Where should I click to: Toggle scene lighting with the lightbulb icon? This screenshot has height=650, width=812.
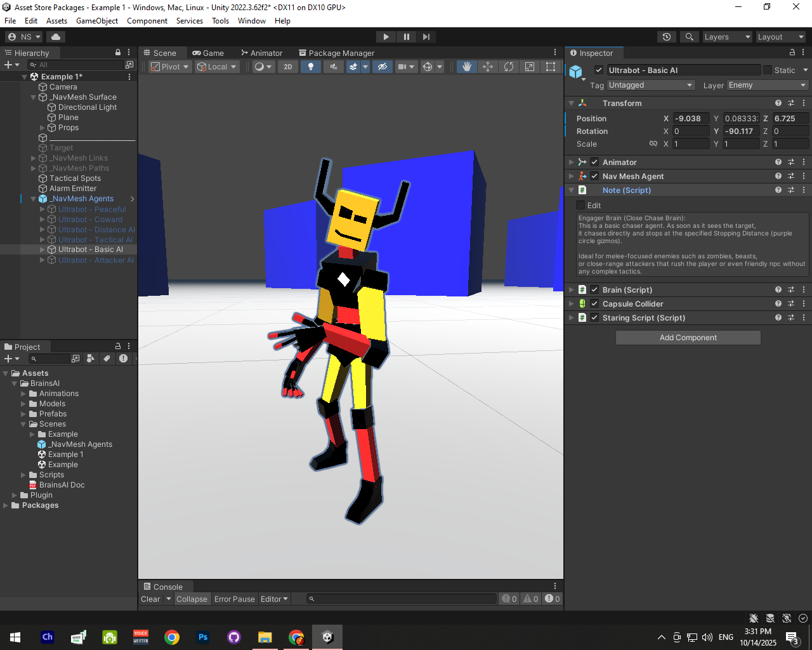click(x=310, y=67)
